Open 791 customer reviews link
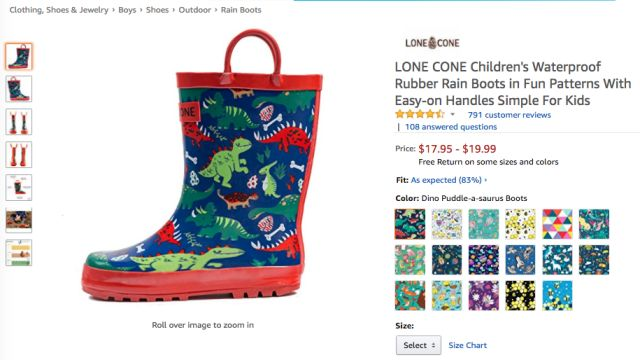The image size is (640, 360). pyautogui.click(x=509, y=115)
